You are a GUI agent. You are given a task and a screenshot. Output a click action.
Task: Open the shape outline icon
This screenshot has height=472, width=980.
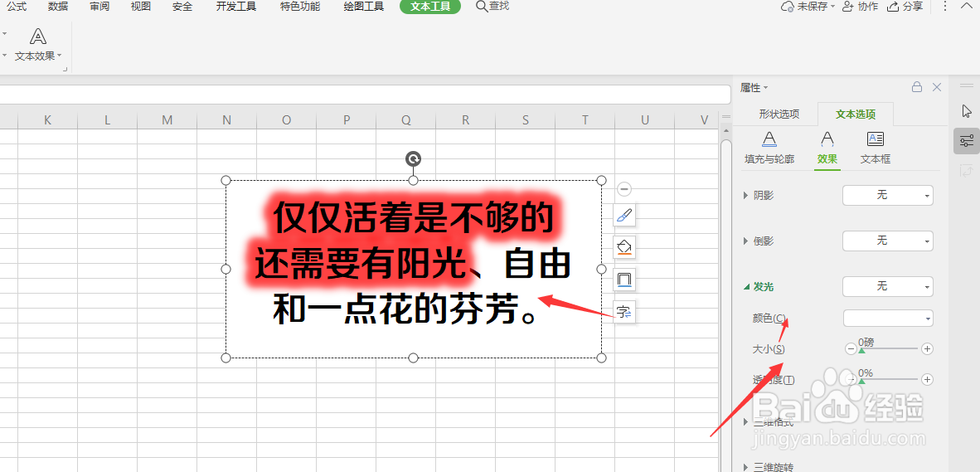pyautogui.click(x=624, y=279)
